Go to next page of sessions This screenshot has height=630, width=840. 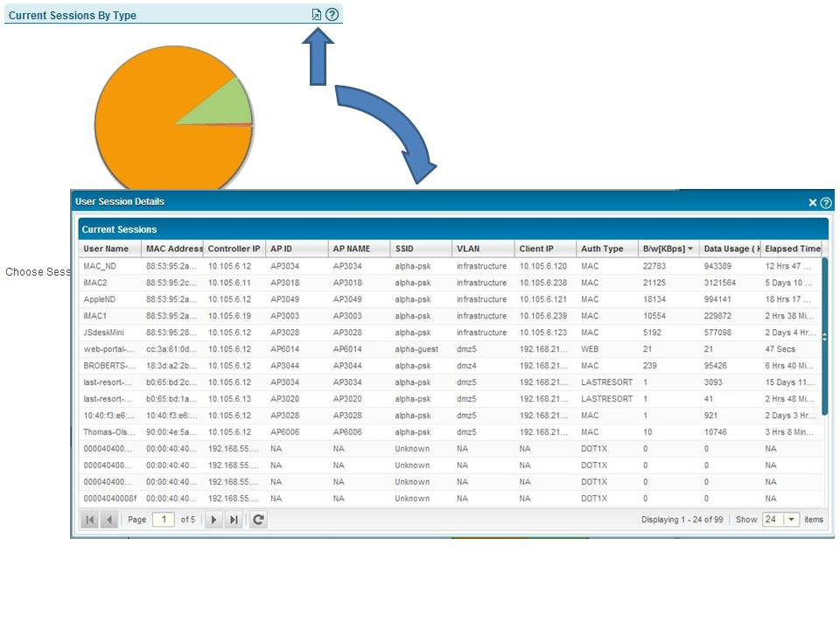pos(214,520)
